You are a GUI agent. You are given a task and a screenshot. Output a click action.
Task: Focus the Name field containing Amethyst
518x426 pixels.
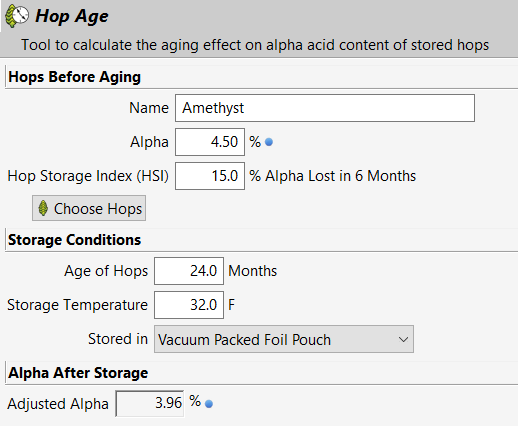pos(325,108)
